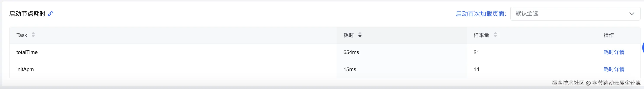Open the 默认全选 page selection dropdown
The height and width of the screenshot is (89, 644).
pos(570,14)
